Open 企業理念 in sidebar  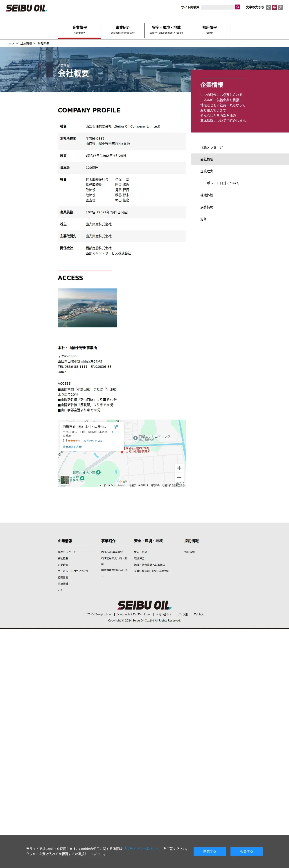point(240,171)
